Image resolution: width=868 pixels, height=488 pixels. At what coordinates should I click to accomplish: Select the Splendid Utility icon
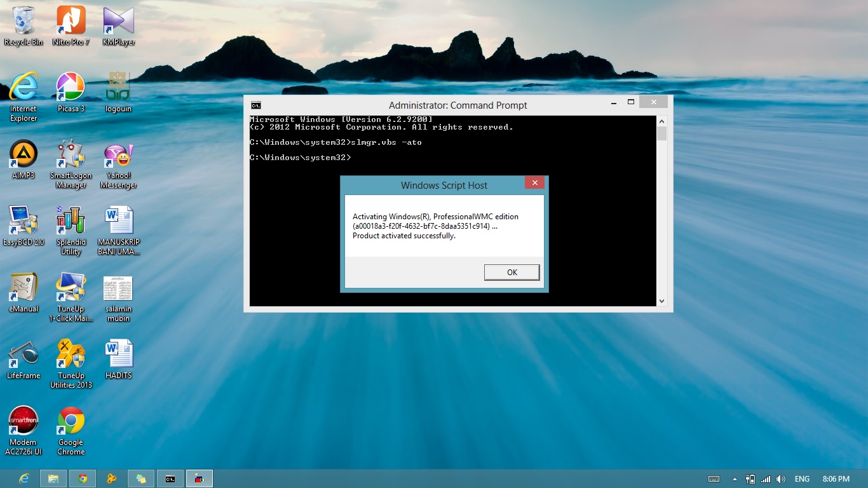71,230
